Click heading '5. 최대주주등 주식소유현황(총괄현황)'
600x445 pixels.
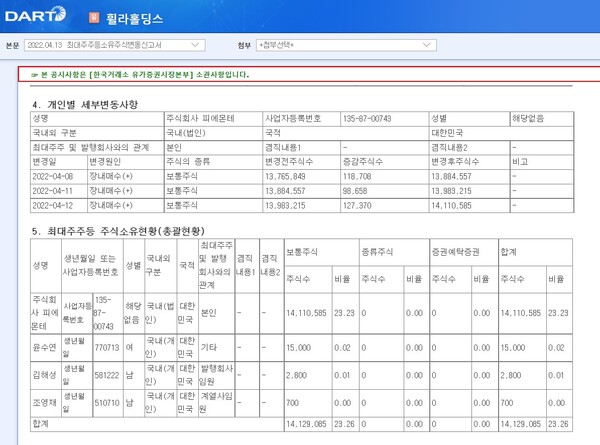click(x=118, y=231)
